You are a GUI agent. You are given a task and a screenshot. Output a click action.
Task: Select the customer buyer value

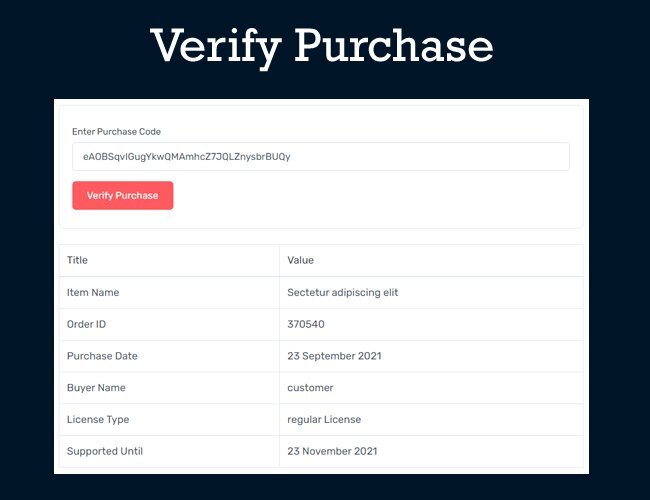coord(310,388)
